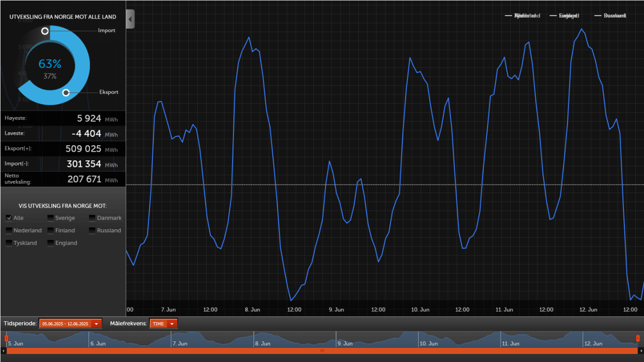Uncheck the Alle country filter
644x362 pixels.
coord(9,218)
